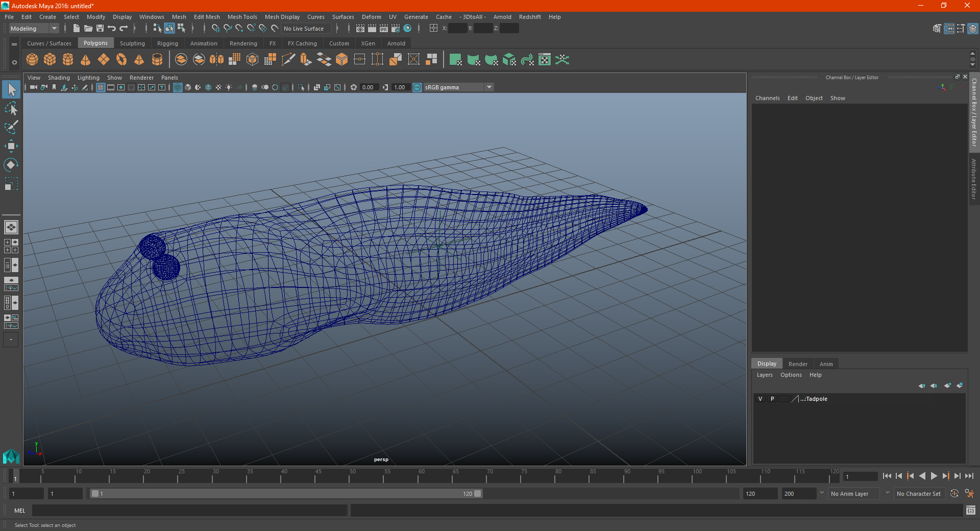980x531 pixels.
Task: Click the Extrude shelf icon
Action: coord(306,60)
